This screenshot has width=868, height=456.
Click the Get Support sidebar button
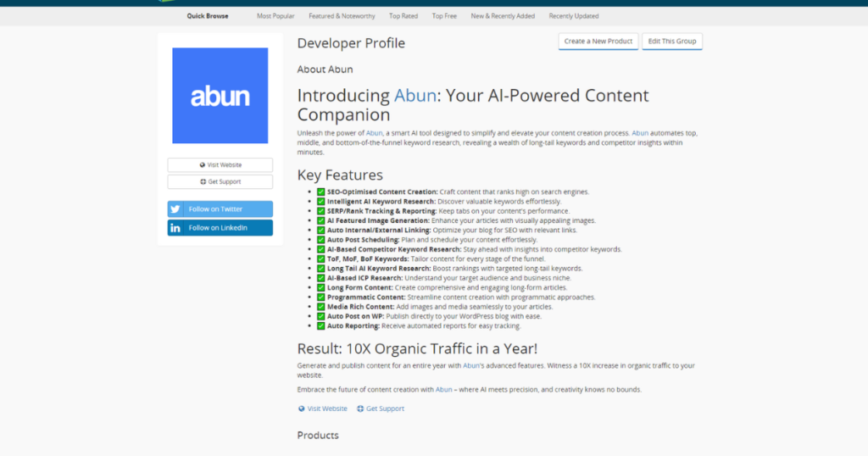[x=220, y=181]
